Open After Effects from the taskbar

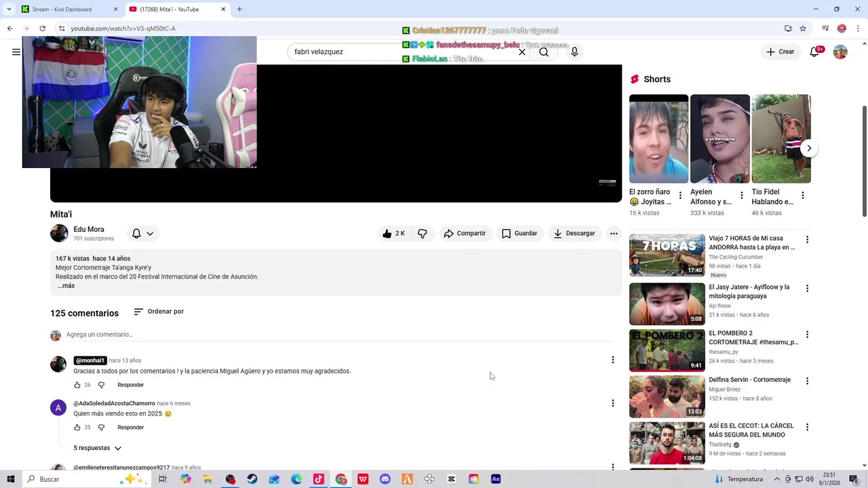tap(496, 479)
